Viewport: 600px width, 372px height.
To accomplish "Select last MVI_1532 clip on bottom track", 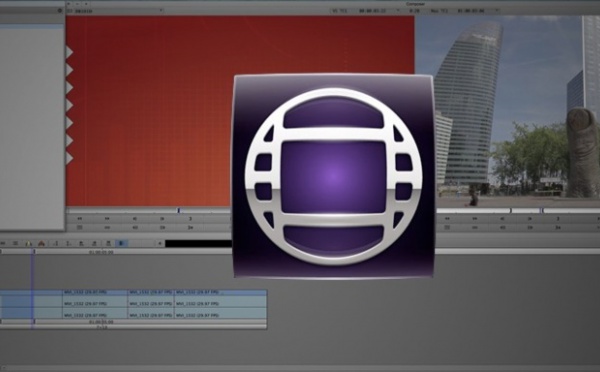I will coord(220,315).
